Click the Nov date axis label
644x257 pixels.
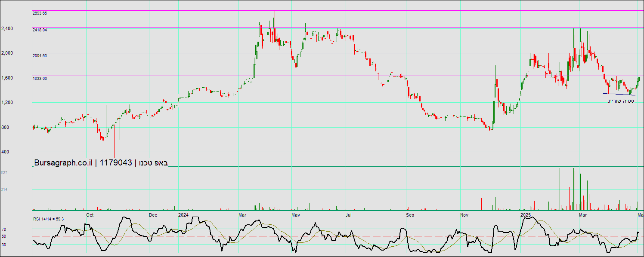464,214
